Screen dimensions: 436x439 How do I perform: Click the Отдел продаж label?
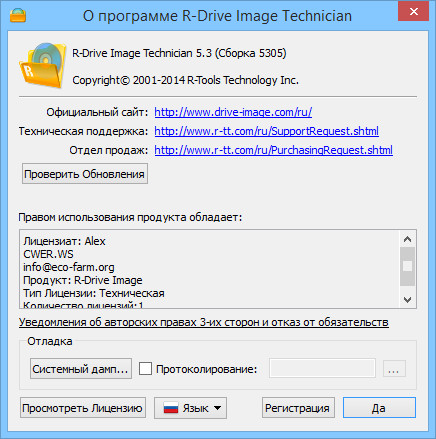(x=109, y=150)
